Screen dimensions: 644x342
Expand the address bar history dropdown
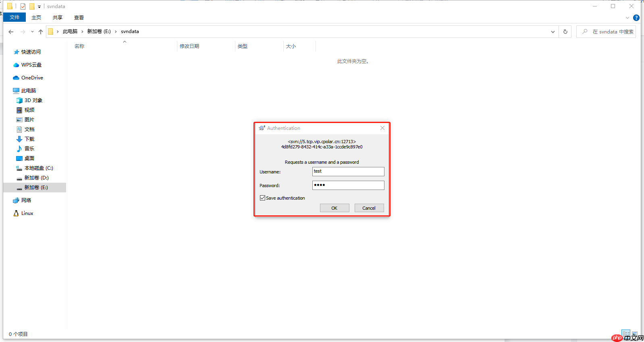click(x=553, y=32)
